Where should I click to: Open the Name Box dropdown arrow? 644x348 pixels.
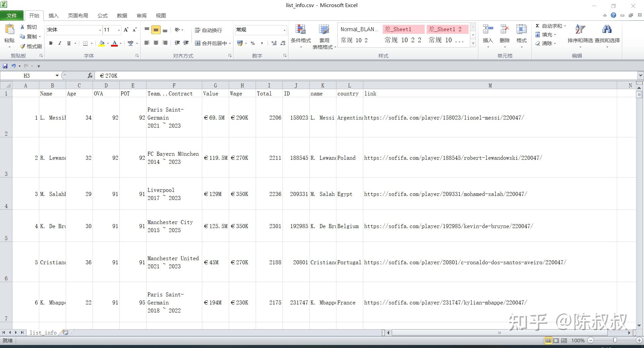pyautogui.click(x=57, y=76)
